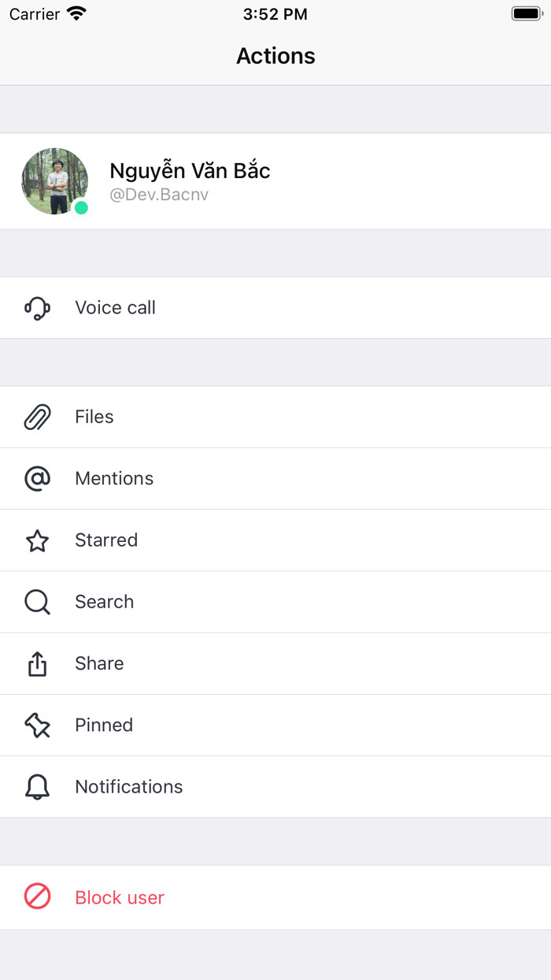Screen dimensions: 551x980
Task: Click the red Block user icon
Action: pyautogui.click(x=37, y=896)
